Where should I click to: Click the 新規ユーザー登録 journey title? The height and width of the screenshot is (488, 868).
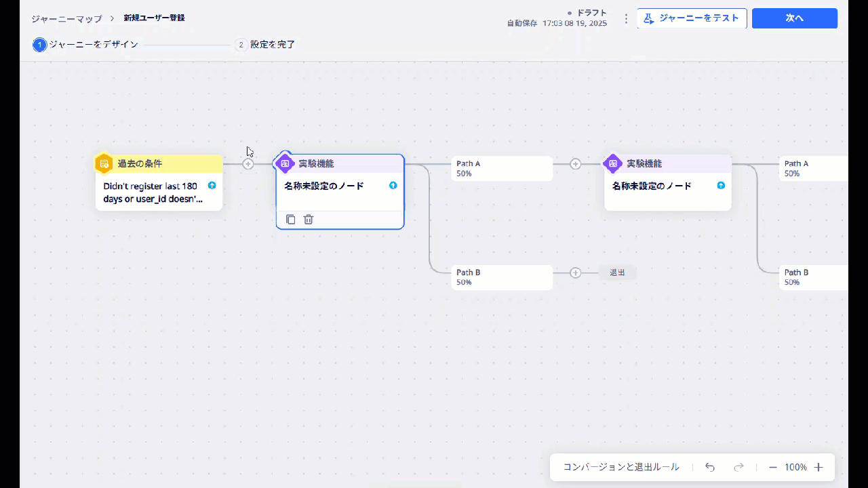[x=154, y=18]
